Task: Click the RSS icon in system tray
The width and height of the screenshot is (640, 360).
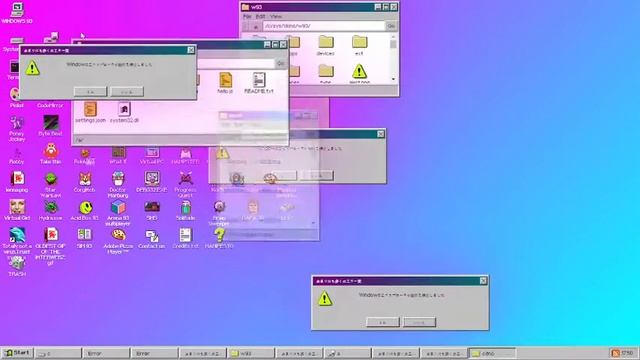Action: pos(616,353)
